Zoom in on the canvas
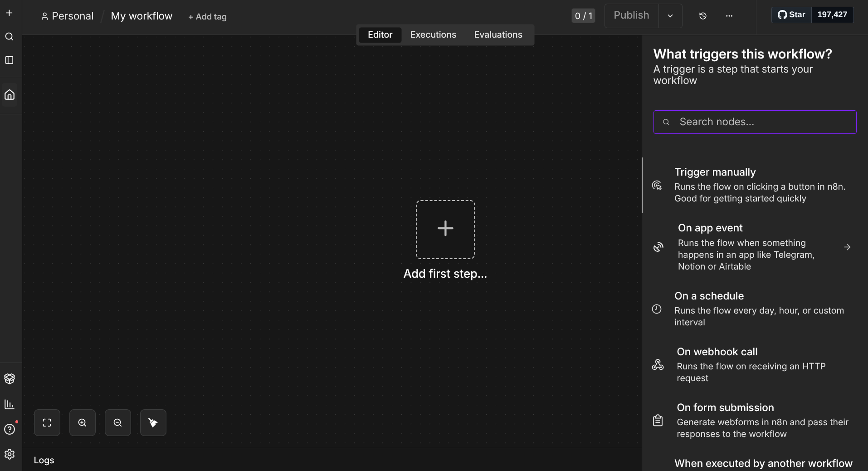Screen dimensions: 868x471 click(83, 423)
